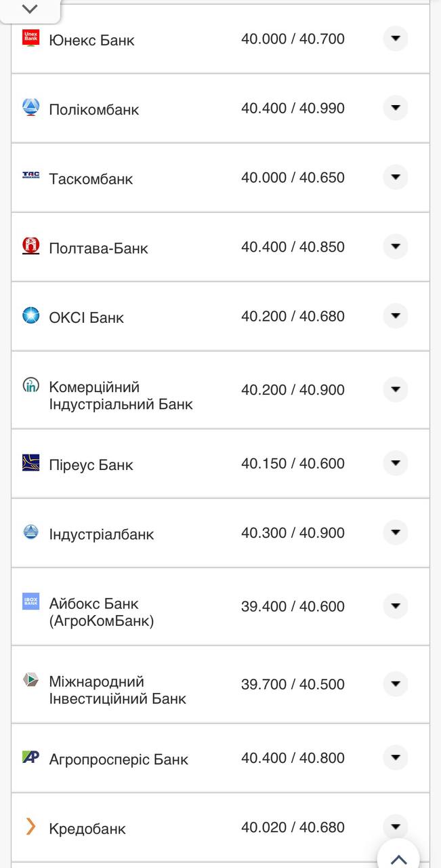Viewport: 441px width, 868px height.
Task: Click the Комерційний Індустріальний Банк logo
Action: click(x=30, y=387)
